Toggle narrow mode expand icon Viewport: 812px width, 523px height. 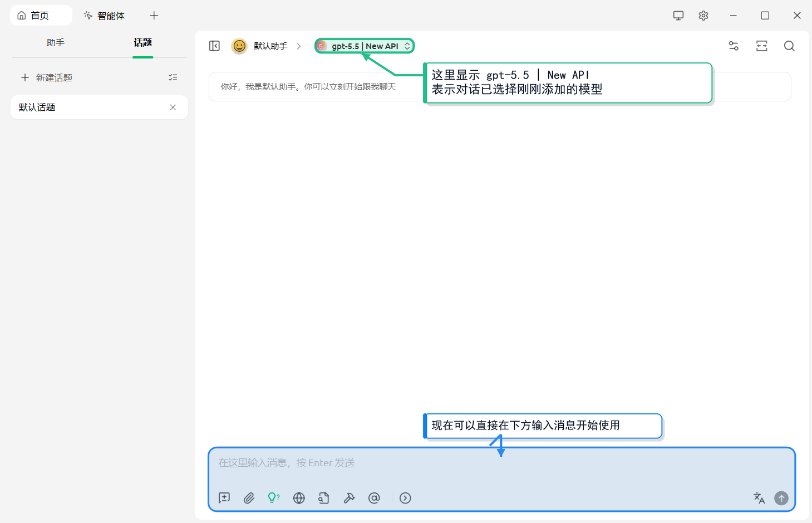762,46
